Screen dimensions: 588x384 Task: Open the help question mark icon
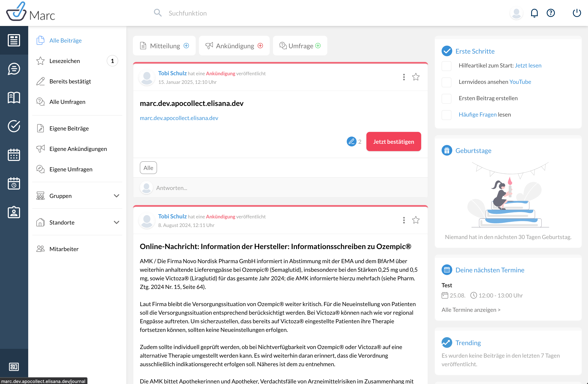click(551, 13)
